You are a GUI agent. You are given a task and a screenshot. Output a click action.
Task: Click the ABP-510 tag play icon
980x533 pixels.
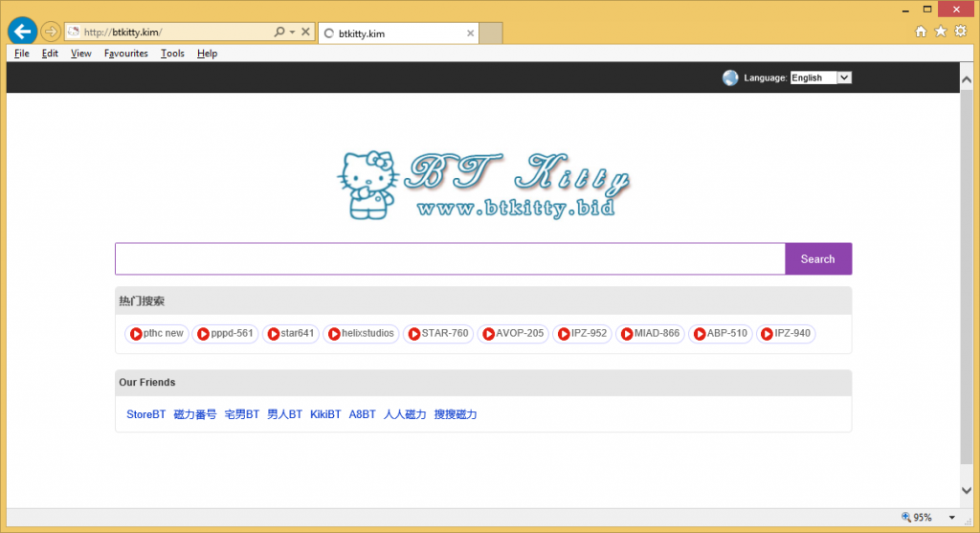click(x=700, y=334)
